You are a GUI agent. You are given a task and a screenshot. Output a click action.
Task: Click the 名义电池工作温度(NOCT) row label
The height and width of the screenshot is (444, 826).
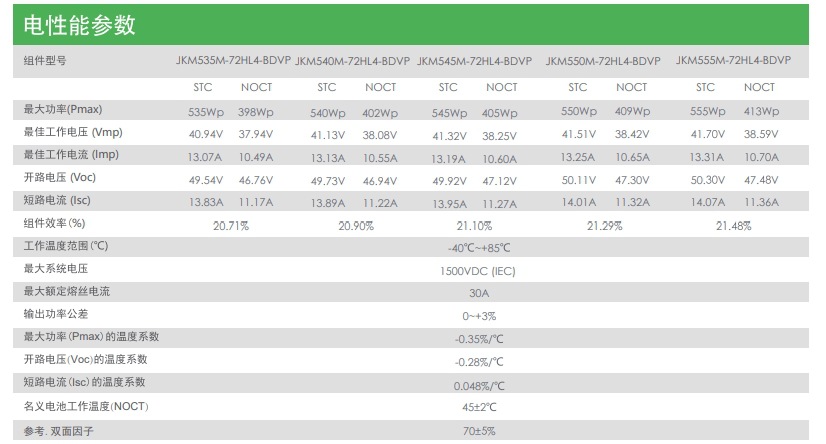pyautogui.click(x=85, y=405)
